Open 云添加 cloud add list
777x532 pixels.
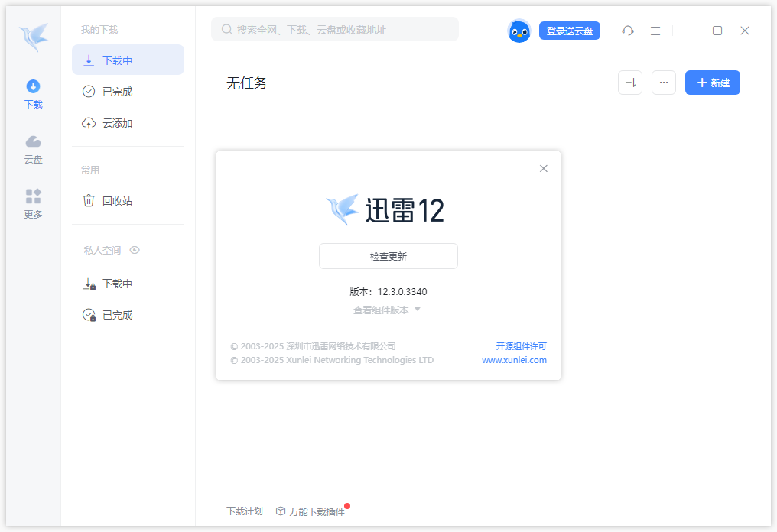128,123
